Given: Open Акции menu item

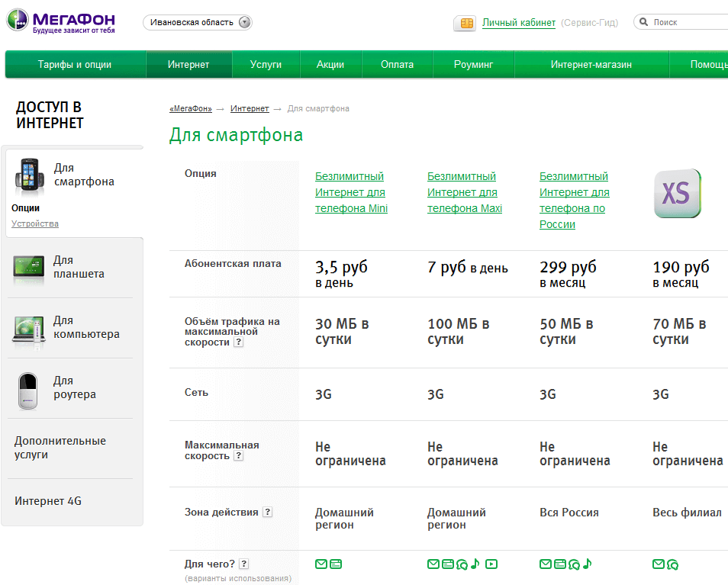Looking at the screenshot, I should click(330, 65).
